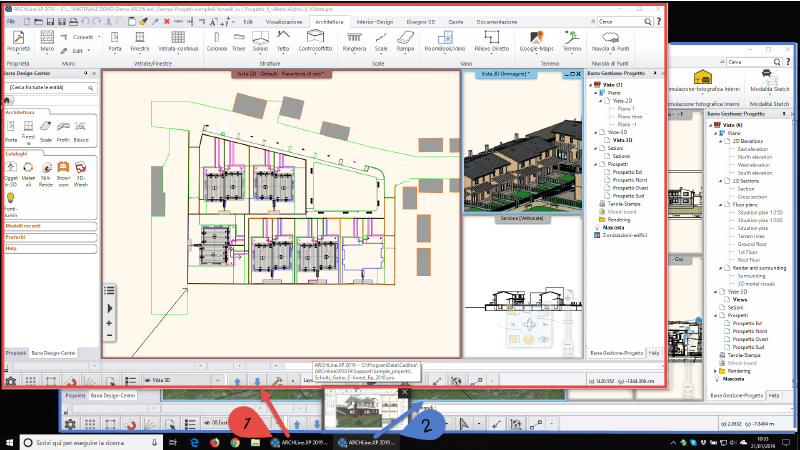Screen dimensions: 800x450
Task: Select the Solaio slab tool
Action: click(x=260, y=41)
